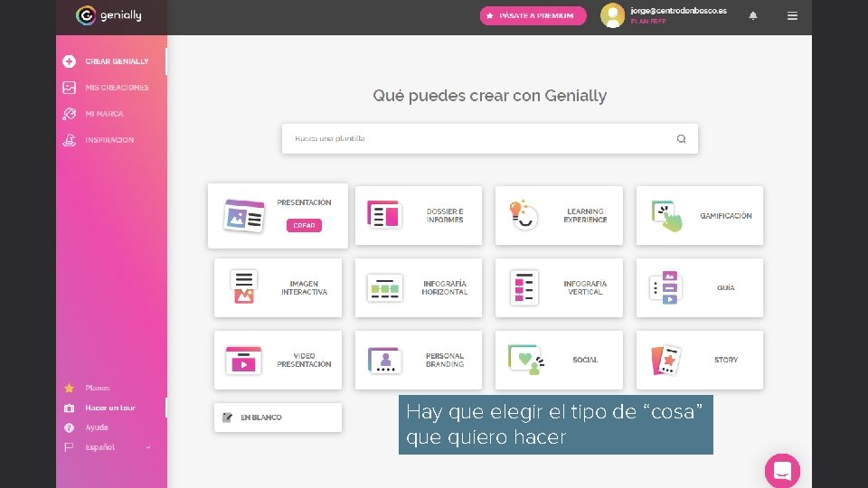Screen dimensions: 868x488
Task: Click the user avatar picture
Action: (x=612, y=15)
